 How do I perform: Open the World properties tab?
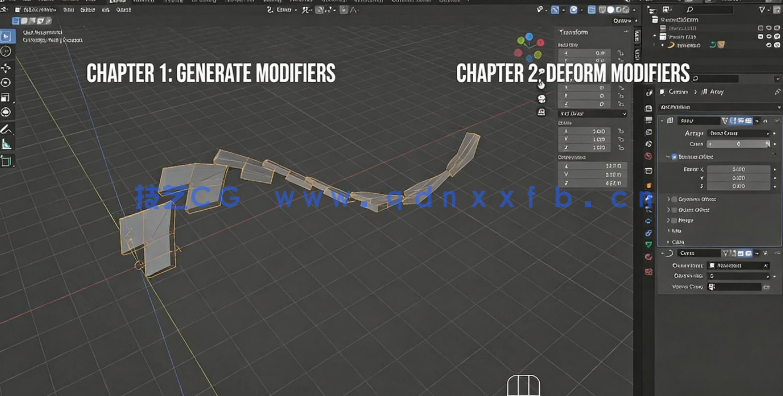coord(649,156)
